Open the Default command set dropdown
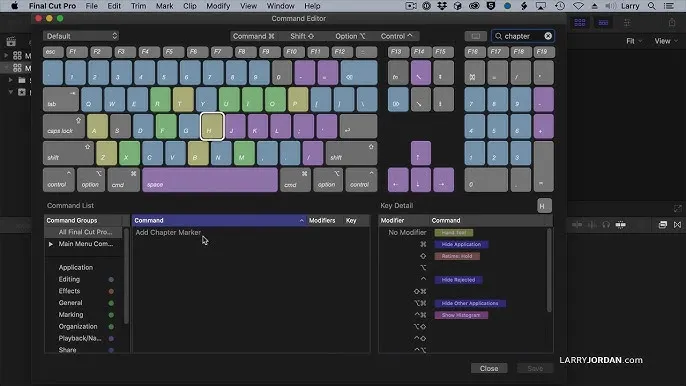The height and width of the screenshot is (386, 686). click(81, 36)
